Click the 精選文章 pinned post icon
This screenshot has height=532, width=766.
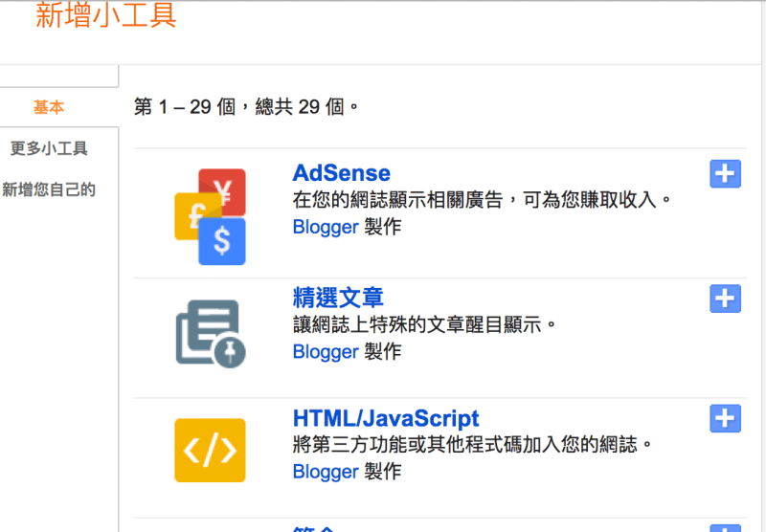[211, 334]
